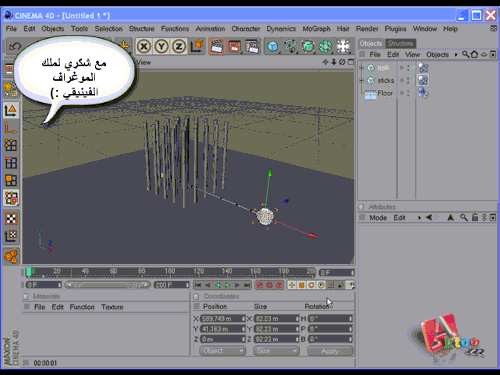Toggle the Y axis lock icon
Screen dimensions: 500x375
coord(161,46)
